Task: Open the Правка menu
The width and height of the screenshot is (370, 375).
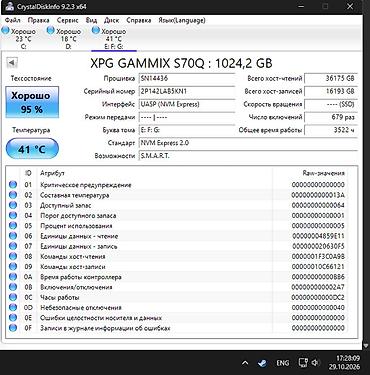Action: coord(38,20)
